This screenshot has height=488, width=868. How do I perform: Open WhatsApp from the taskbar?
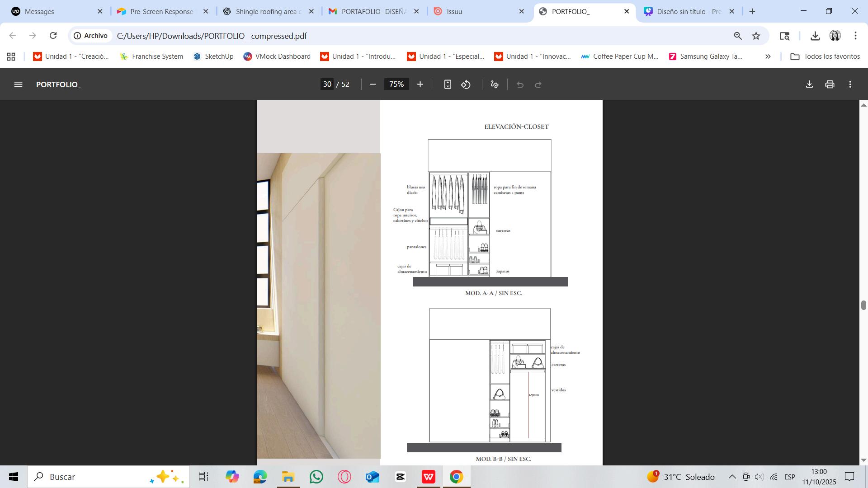pos(316,477)
